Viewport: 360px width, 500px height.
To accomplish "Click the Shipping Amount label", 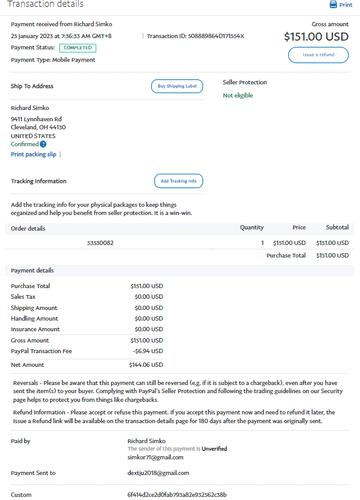I will pyautogui.click(x=34, y=308).
